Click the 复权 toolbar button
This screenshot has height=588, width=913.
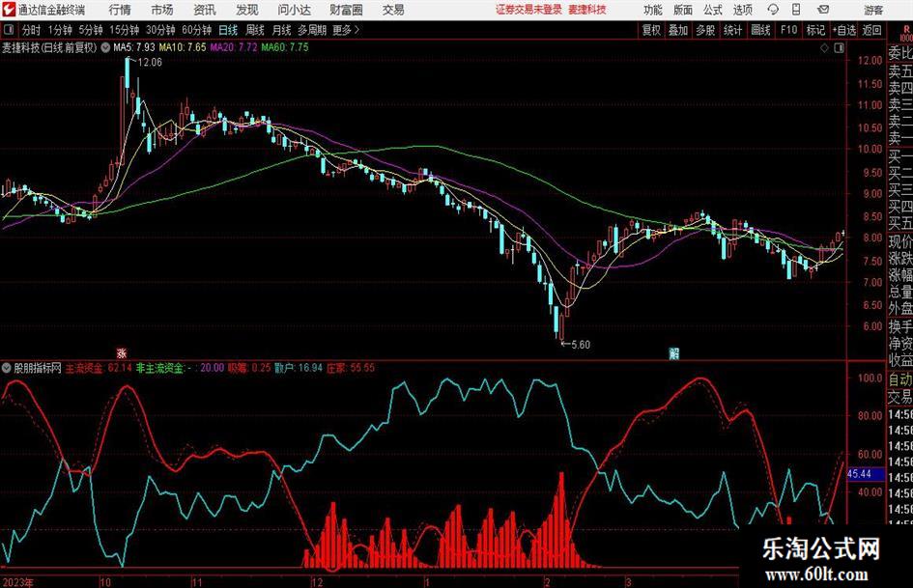(651, 30)
